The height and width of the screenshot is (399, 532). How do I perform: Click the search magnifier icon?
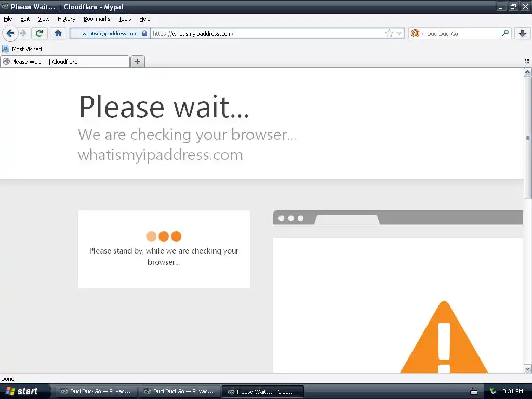click(x=505, y=33)
